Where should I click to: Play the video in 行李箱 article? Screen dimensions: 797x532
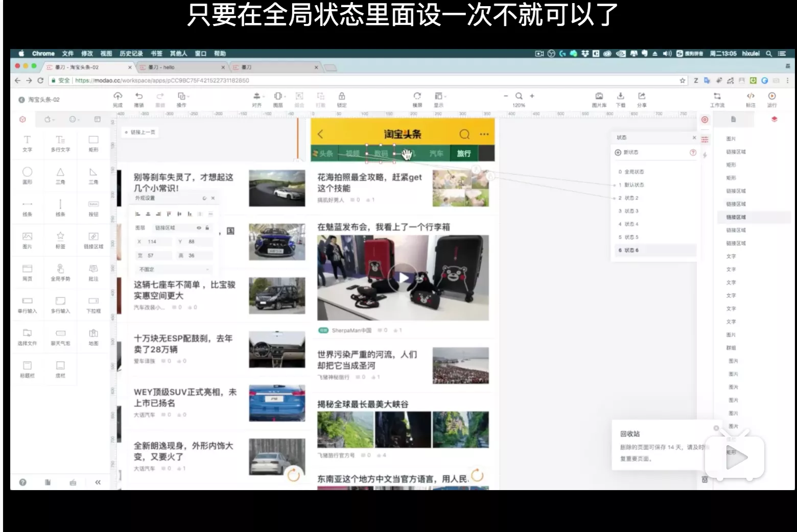403,278
